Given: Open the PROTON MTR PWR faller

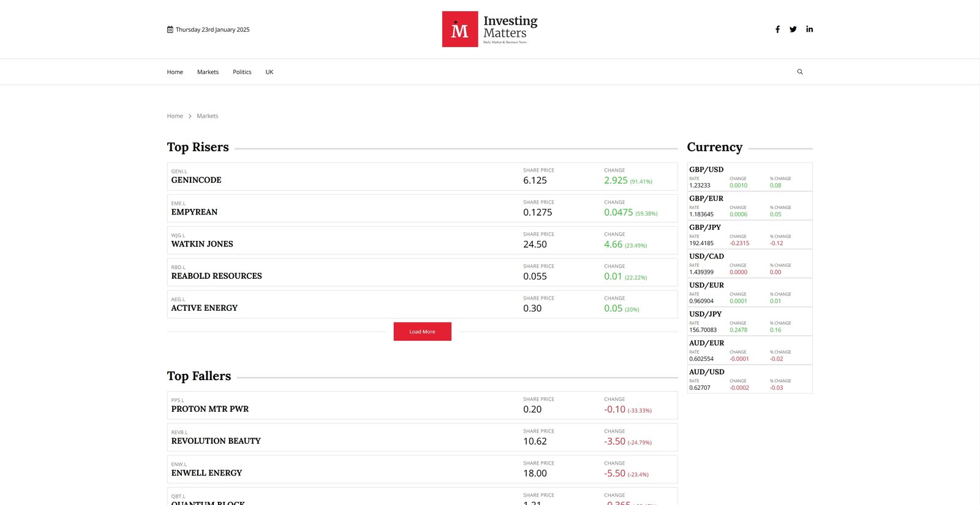Looking at the screenshot, I should click(x=423, y=405).
